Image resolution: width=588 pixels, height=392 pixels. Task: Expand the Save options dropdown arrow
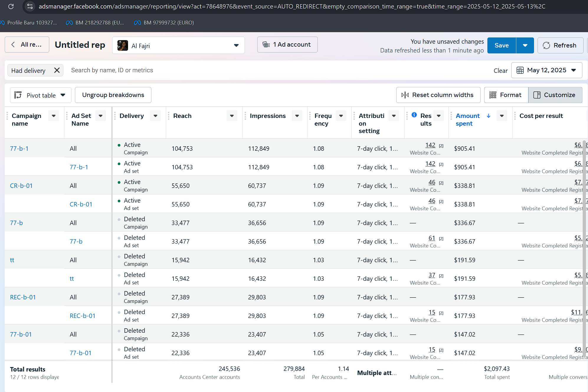(525, 45)
